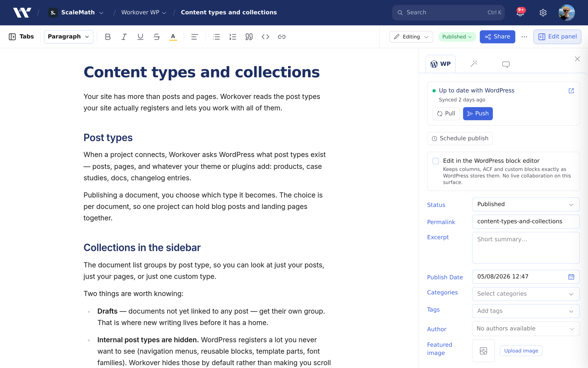The height and width of the screenshot is (368, 588).
Task: Switch to the magic wand AI tab
Action: tap(474, 64)
